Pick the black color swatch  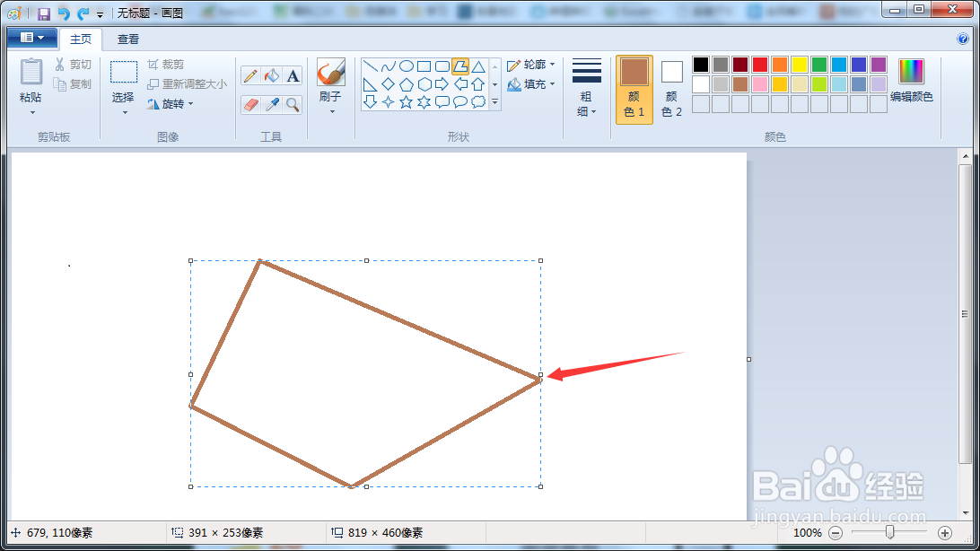tap(701, 64)
